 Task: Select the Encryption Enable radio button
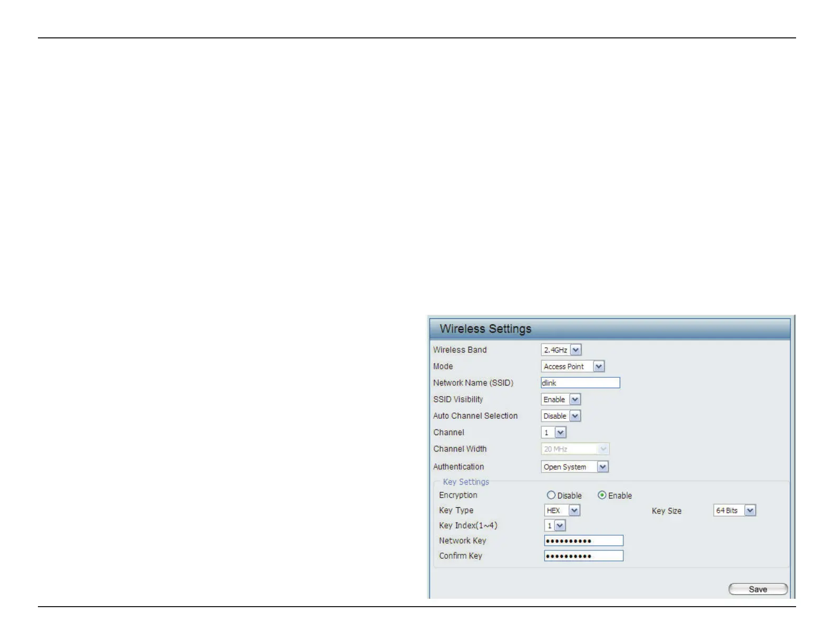click(x=602, y=495)
